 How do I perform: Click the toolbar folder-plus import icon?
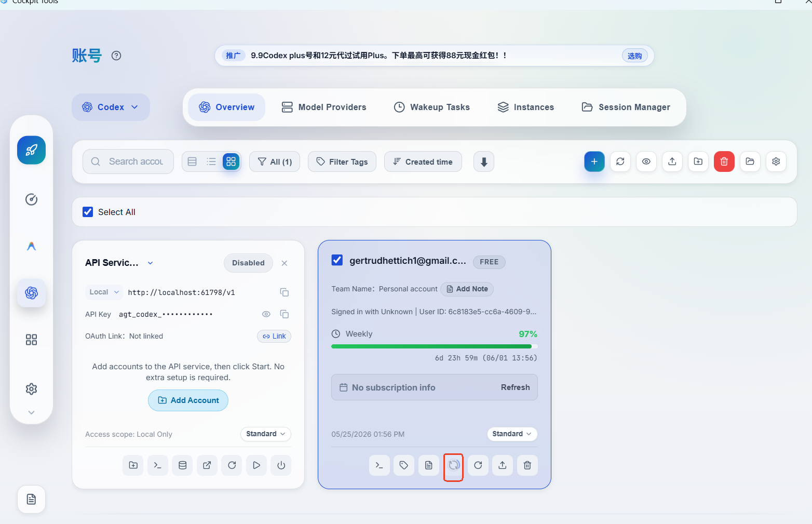click(698, 162)
